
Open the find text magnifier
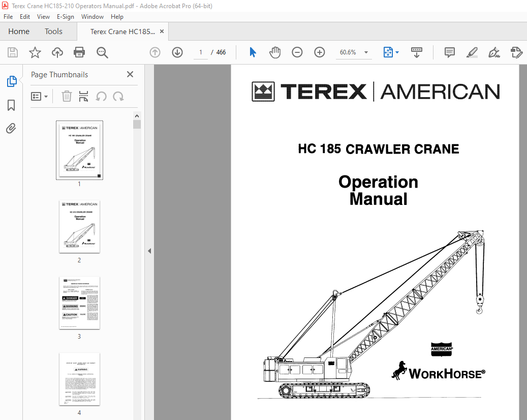[102, 52]
